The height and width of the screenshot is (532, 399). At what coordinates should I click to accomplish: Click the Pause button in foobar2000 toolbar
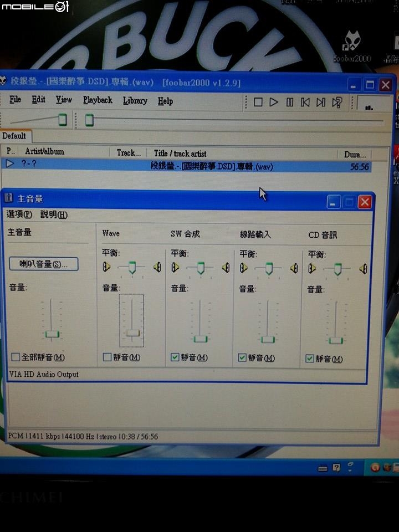(289, 102)
